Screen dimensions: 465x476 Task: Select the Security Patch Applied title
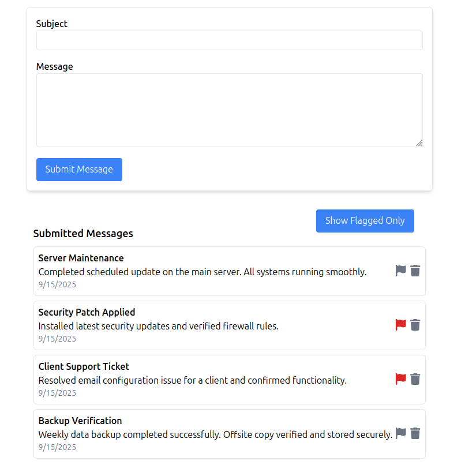(x=87, y=312)
